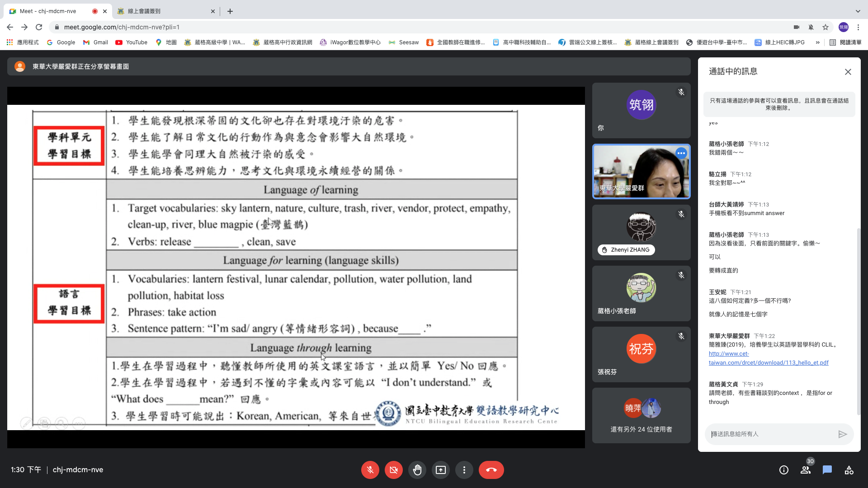Click the chat panel scrollbar
The width and height of the screenshot is (868, 488).
click(x=859, y=321)
